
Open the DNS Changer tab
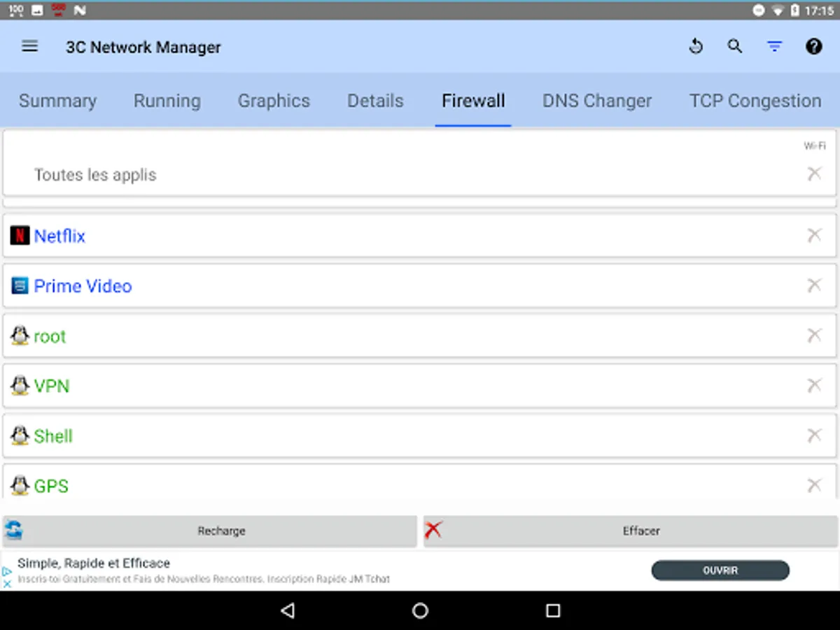597,101
